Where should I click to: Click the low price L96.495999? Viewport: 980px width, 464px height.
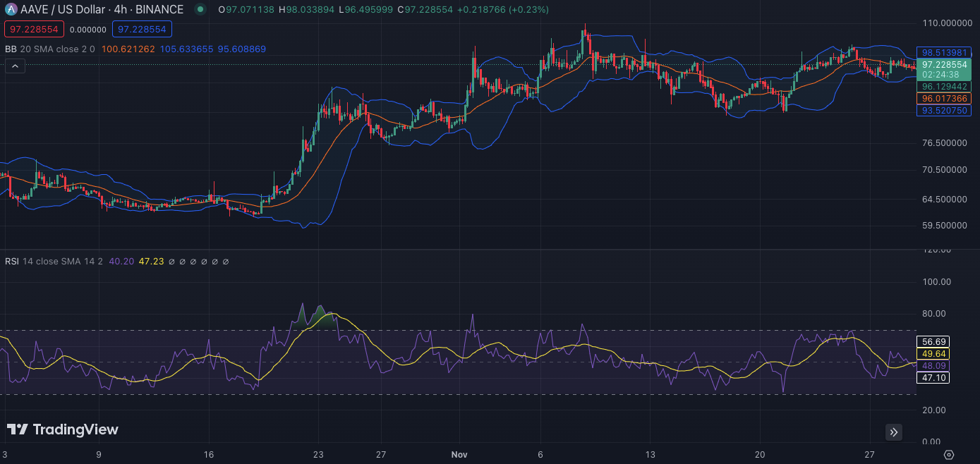pyautogui.click(x=365, y=10)
